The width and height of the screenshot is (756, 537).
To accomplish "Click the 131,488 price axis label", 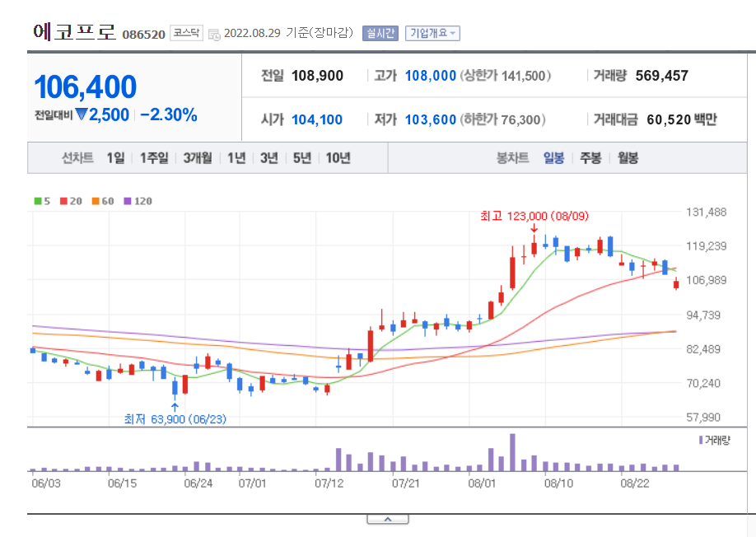I will 706,212.
